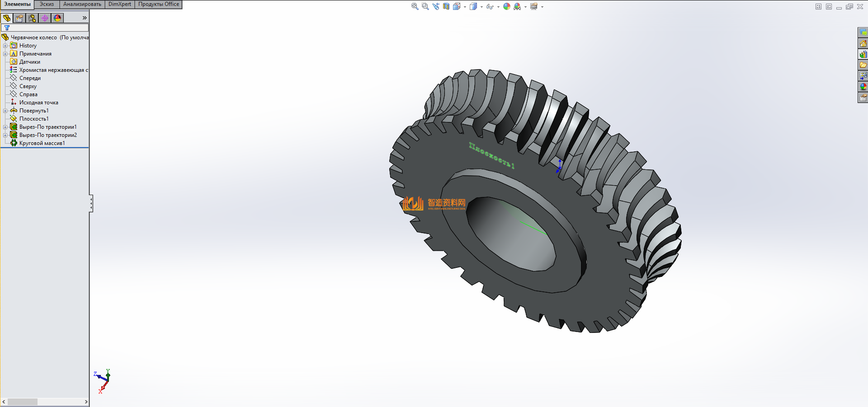Click the Zoom to Fit magnifier icon
868x407 pixels.
[415, 6]
